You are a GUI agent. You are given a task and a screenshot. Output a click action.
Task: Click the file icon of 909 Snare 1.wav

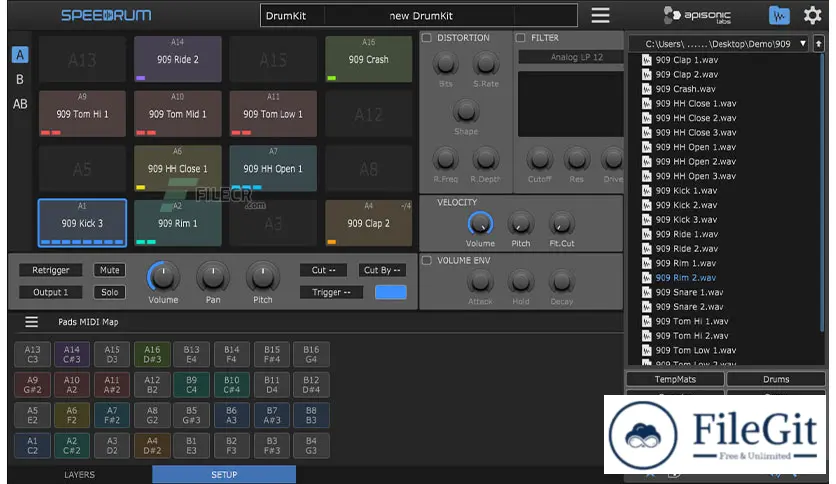coord(647,292)
